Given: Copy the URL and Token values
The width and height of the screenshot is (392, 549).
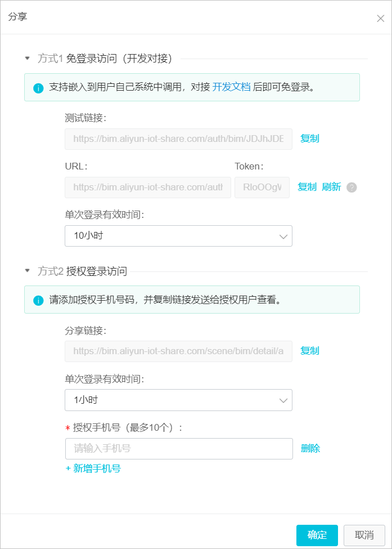Looking at the screenshot, I should pyautogui.click(x=307, y=187).
